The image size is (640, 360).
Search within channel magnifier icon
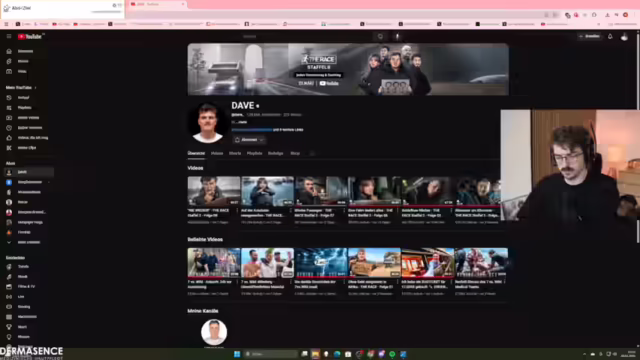[x=312, y=153]
